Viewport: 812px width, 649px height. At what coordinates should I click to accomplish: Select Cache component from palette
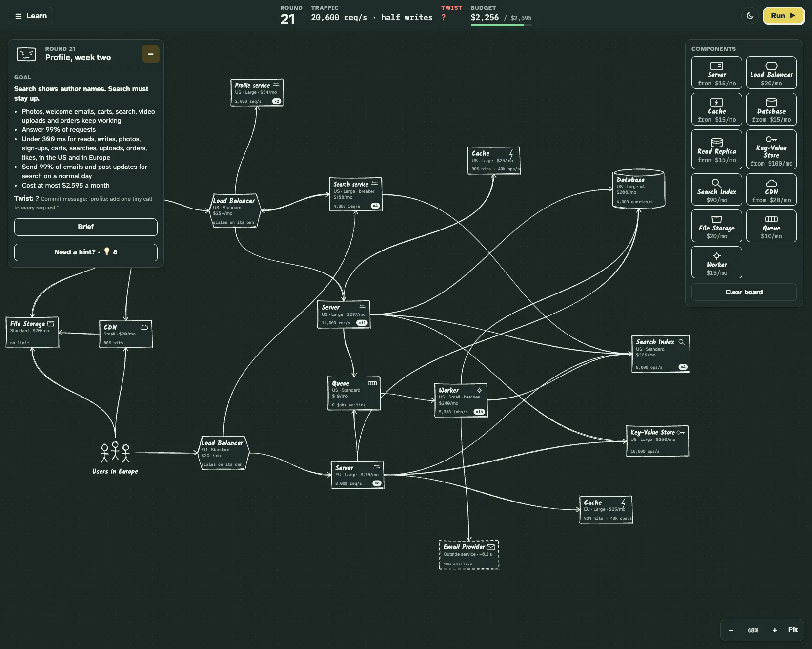coord(716,109)
